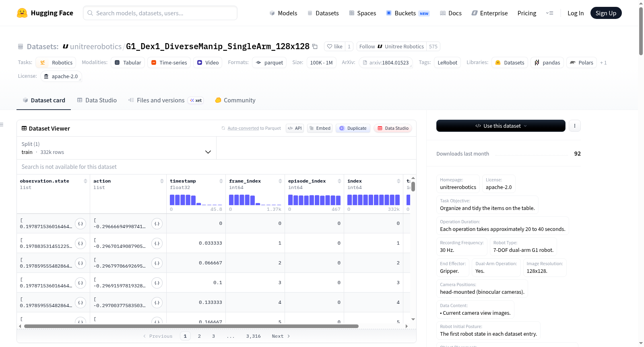This screenshot has width=644, height=347.
Task: Like this dataset
Action: (x=334, y=46)
